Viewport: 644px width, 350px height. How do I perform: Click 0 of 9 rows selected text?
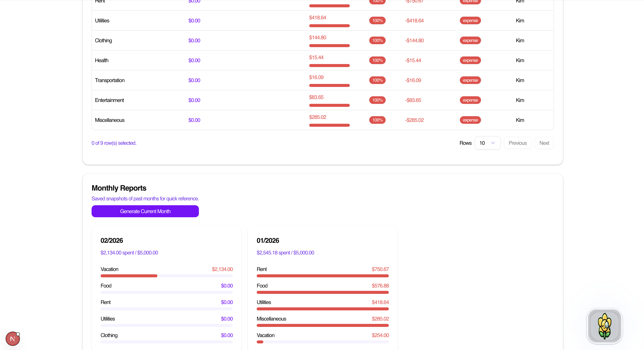[114, 143]
